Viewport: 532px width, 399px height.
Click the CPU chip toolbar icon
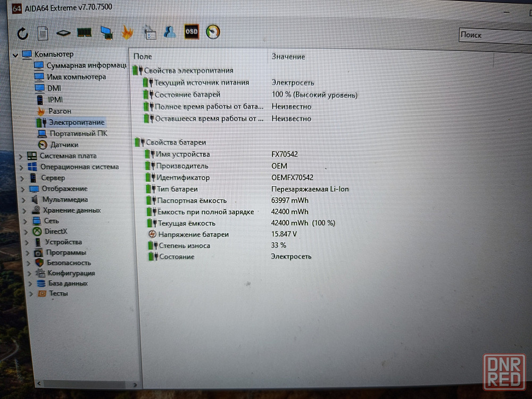[x=63, y=33]
